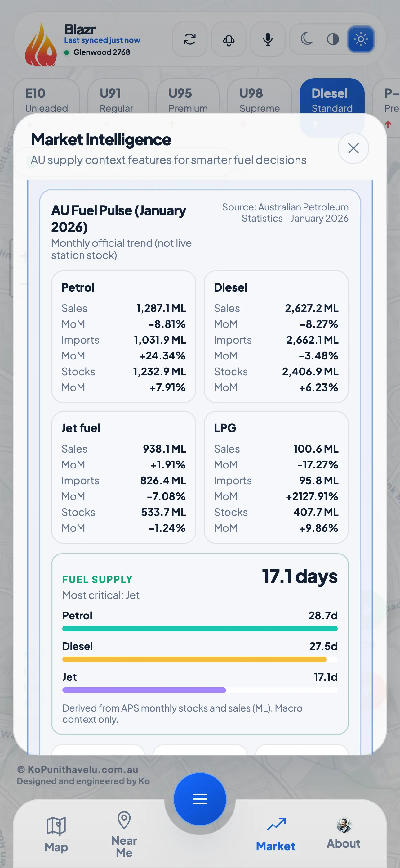Enable light mode sun button

(361, 39)
